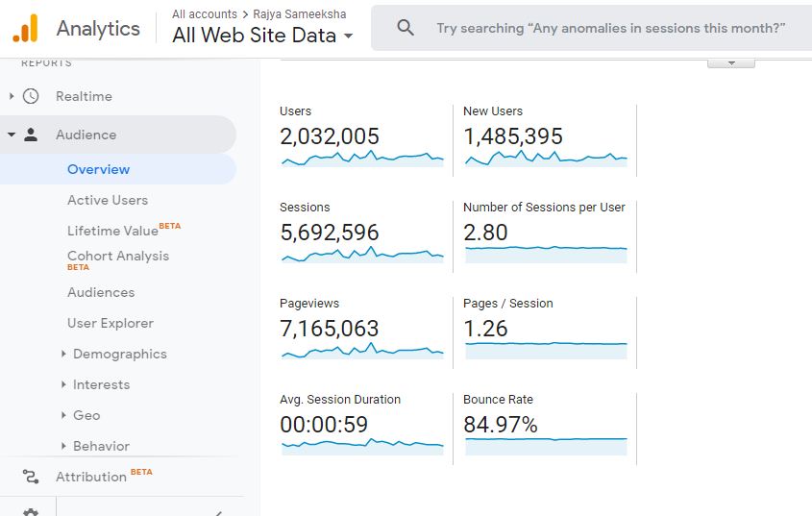Click the Realtime clock icon

pos(31,96)
